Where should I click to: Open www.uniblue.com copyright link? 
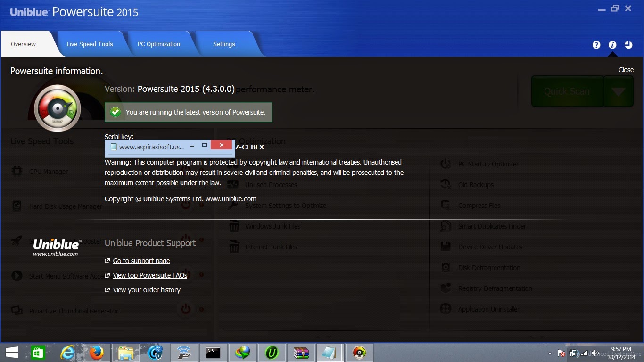tap(231, 199)
